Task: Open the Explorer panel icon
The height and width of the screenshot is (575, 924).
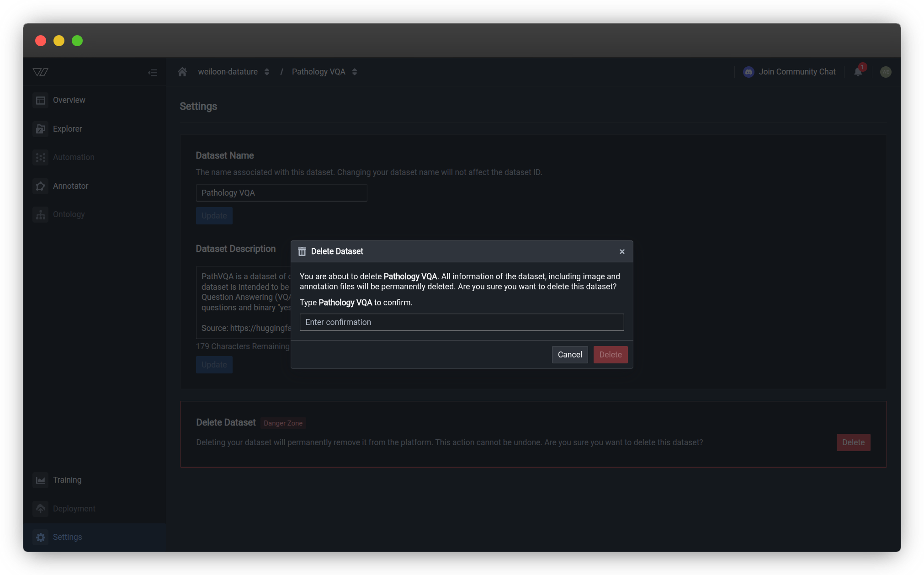Action: coord(41,129)
